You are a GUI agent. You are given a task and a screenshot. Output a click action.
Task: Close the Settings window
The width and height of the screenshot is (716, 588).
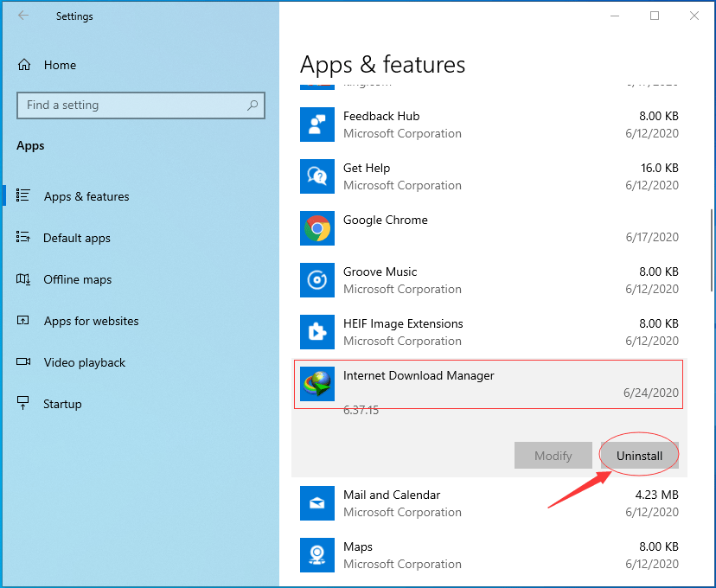coord(694,16)
